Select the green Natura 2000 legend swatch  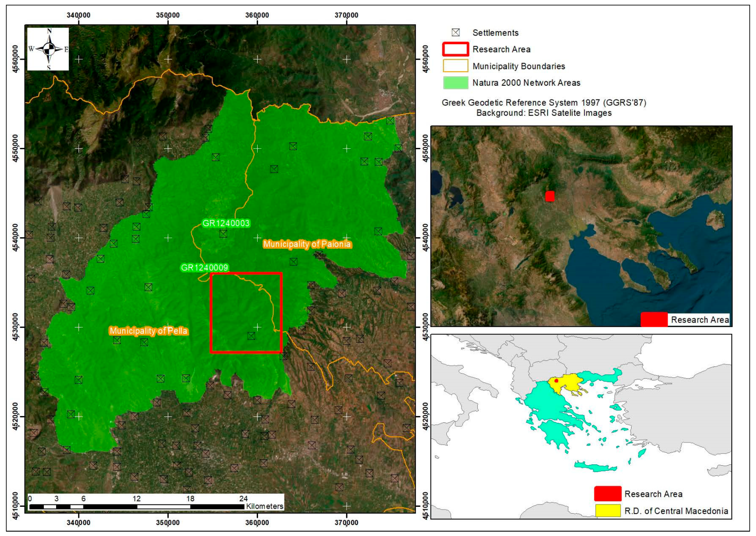[456, 83]
